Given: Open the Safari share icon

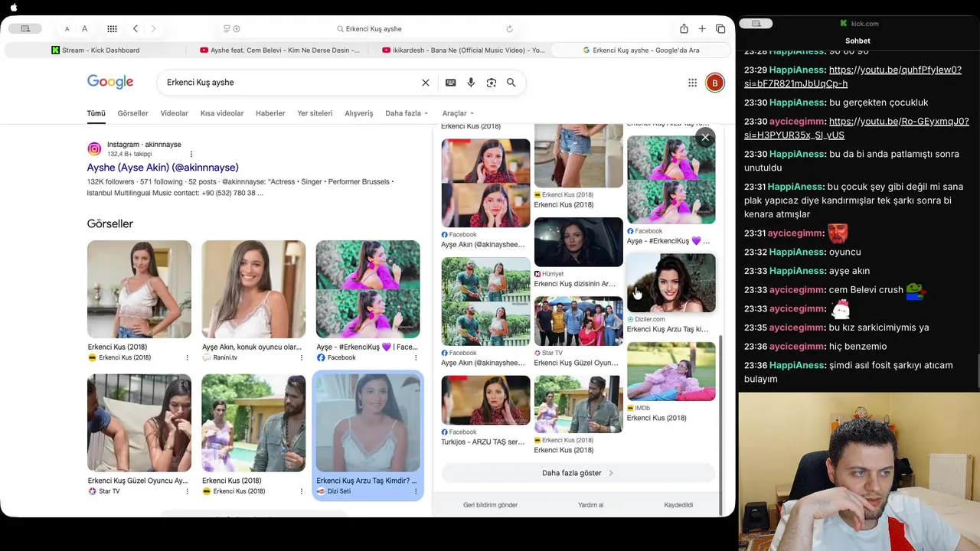Looking at the screenshot, I should coord(684,29).
